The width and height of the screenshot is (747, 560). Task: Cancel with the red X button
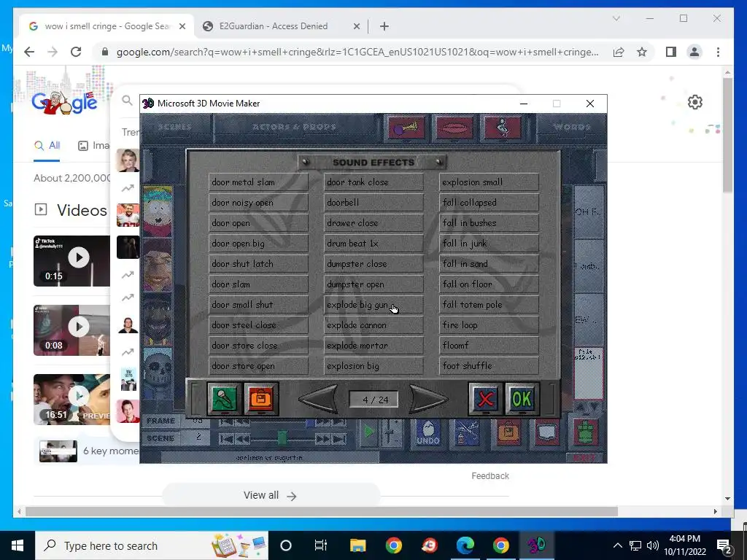(x=485, y=399)
